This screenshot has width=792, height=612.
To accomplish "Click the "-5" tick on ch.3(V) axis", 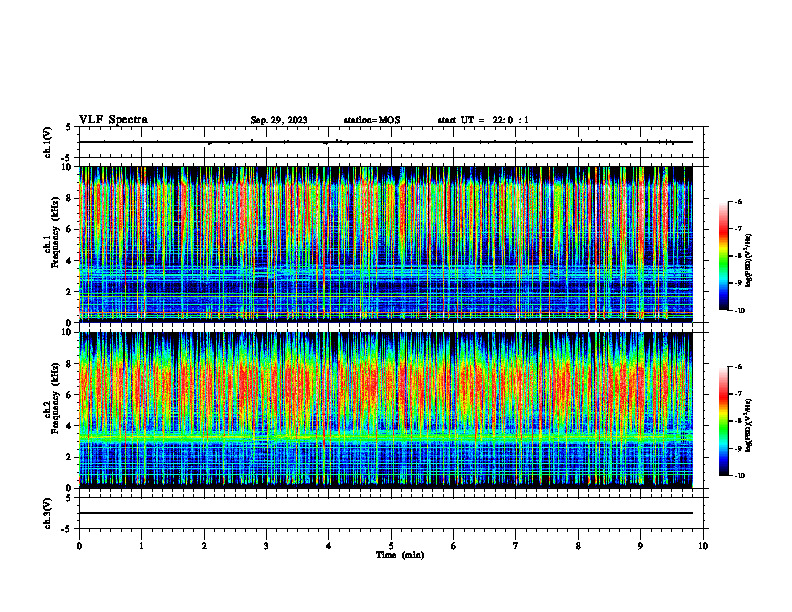I will 68,529.
